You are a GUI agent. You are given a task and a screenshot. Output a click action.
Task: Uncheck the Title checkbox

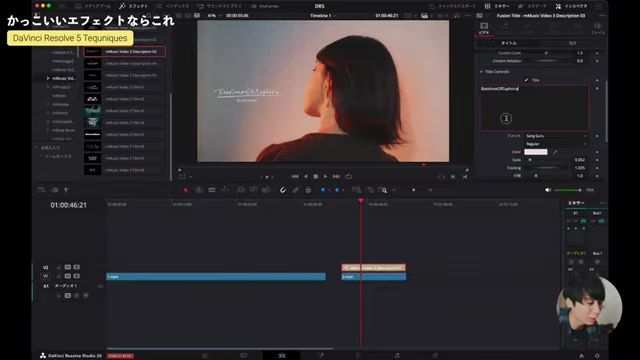pyautogui.click(x=526, y=80)
